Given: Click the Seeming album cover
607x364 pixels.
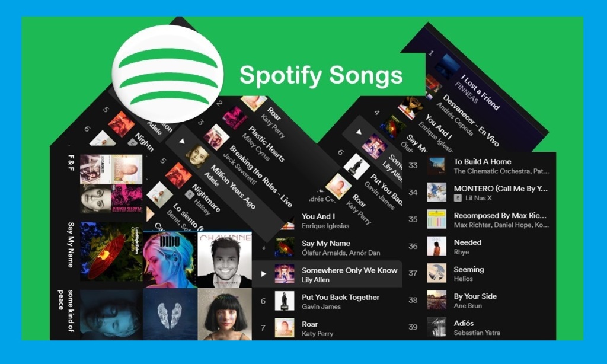Looking at the screenshot, I should tap(436, 273).
